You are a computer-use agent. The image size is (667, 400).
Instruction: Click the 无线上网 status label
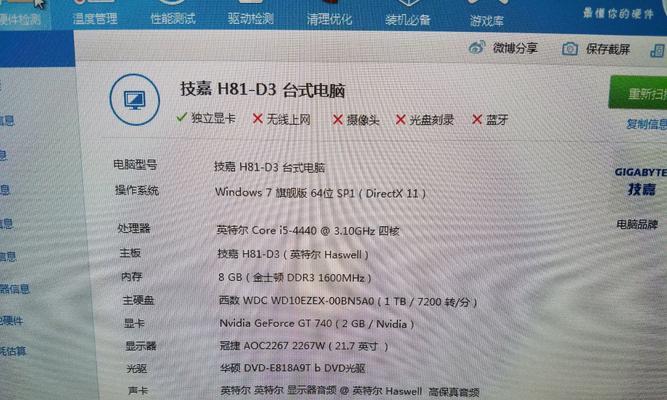tap(288, 120)
